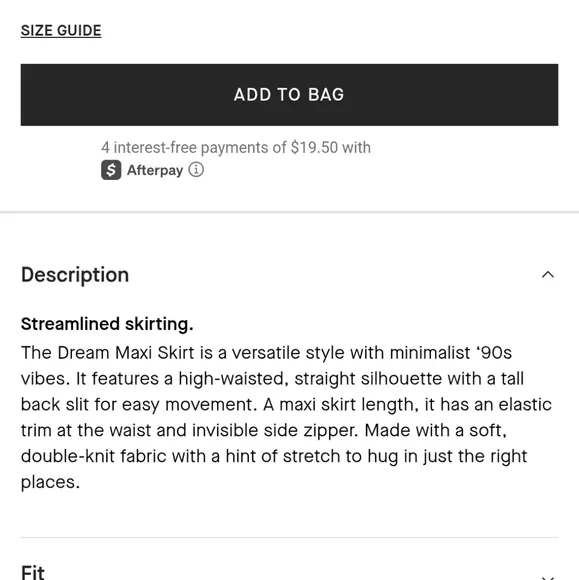Click the $19.50 payment amount

tap(314, 148)
